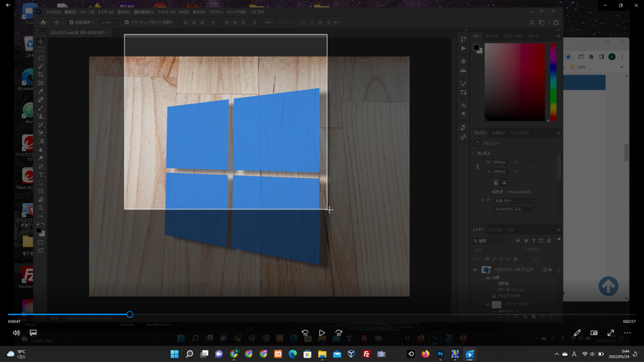Pick a color in the Photoshop color field
644x362 pixels.
(515, 82)
